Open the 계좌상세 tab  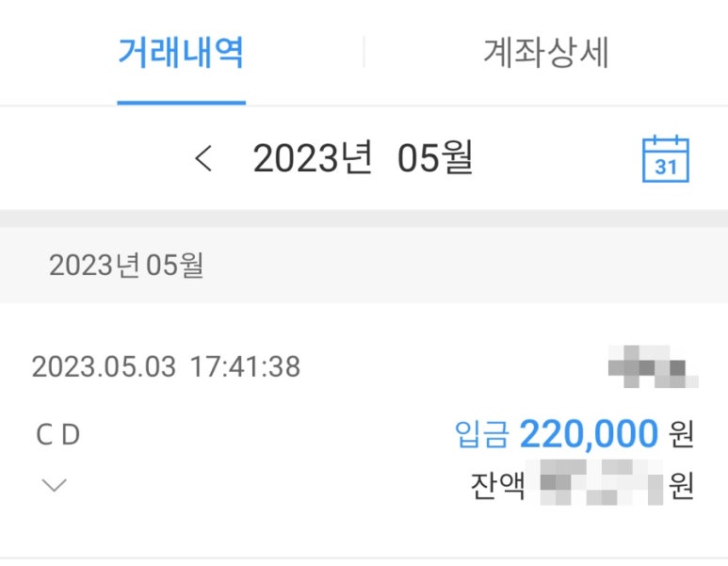546,52
